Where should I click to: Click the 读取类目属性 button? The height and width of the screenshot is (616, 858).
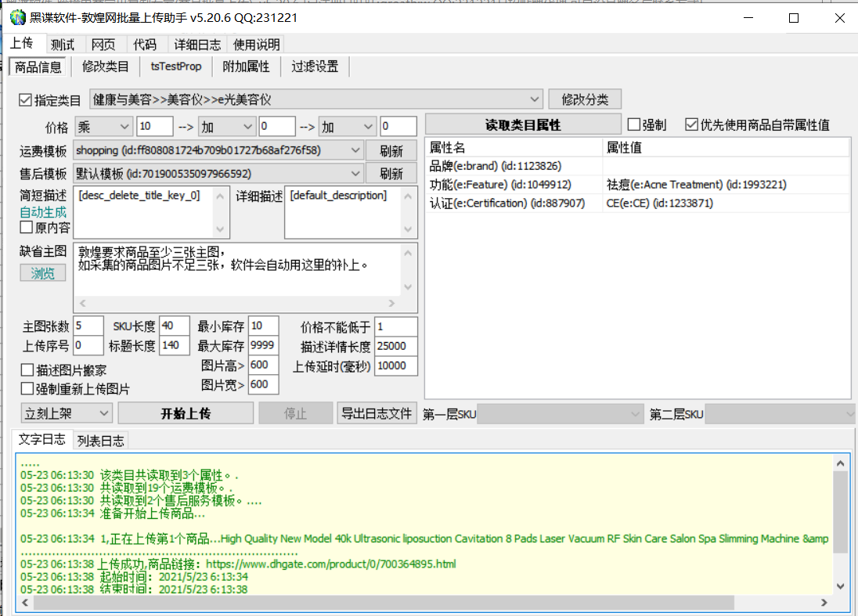pyautogui.click(x=523, y=124)
